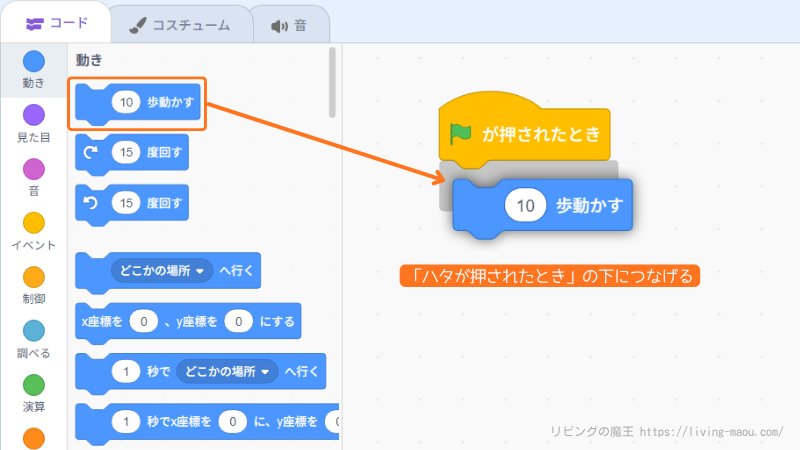Image resolution: width=800 pixels, height=450 pixels.
Task: Select the イベント (Events) category circle
Action: click(x=34, y=223)
